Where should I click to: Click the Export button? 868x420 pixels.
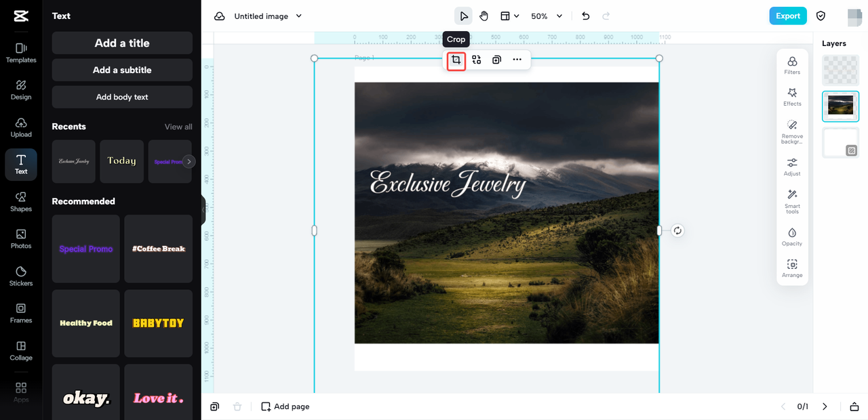tap(788, 15)
